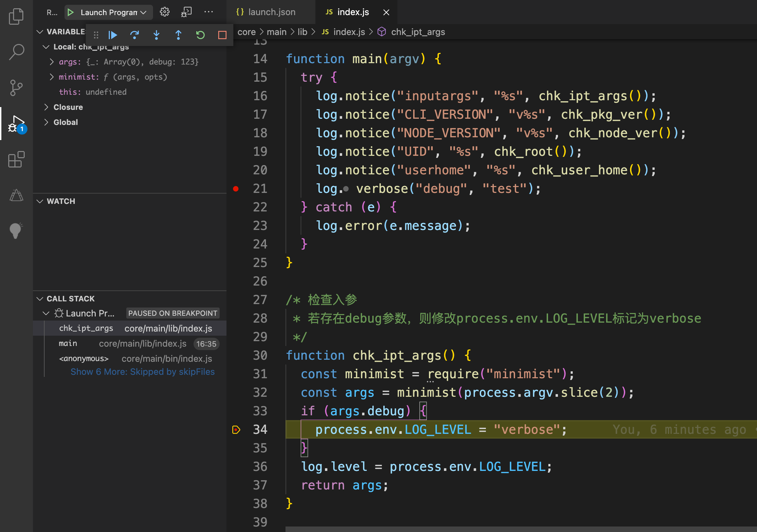Screen dimensions: 757x532
Task: Click the bracket-highlighted open brace on line 33
Action: [423, 411]
